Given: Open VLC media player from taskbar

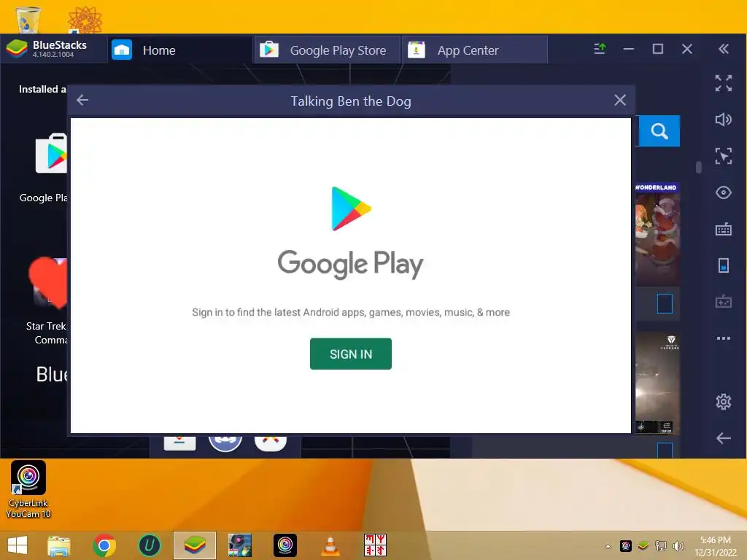Looking at the screenshot, I should click(330, 545).
